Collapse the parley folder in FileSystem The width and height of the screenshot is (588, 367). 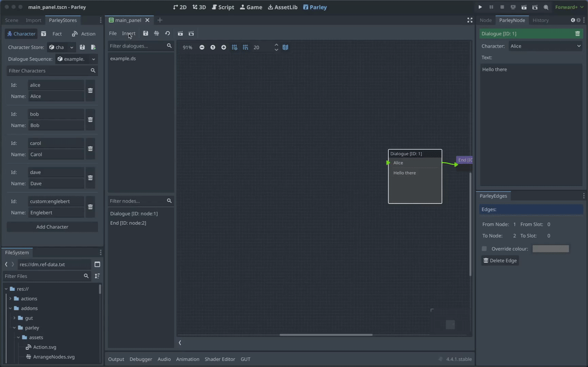15,327
